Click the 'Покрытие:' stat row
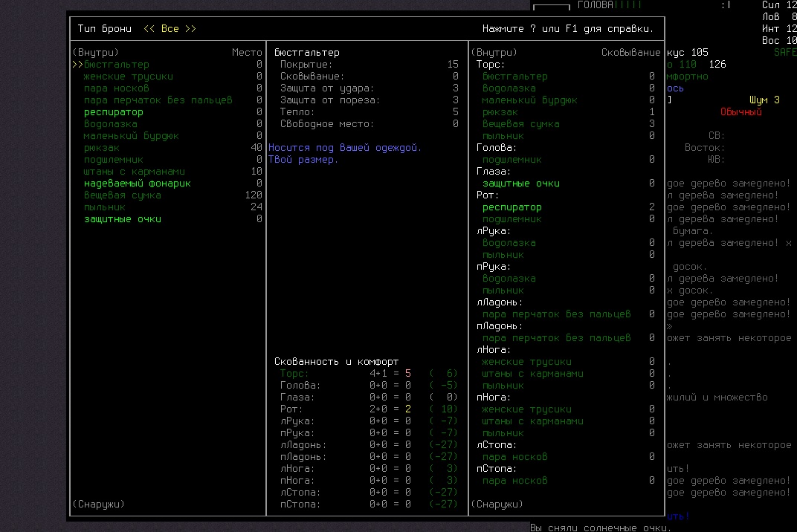Image resolution: width=797 pixels, height=532 pixels. pos(369,65)
